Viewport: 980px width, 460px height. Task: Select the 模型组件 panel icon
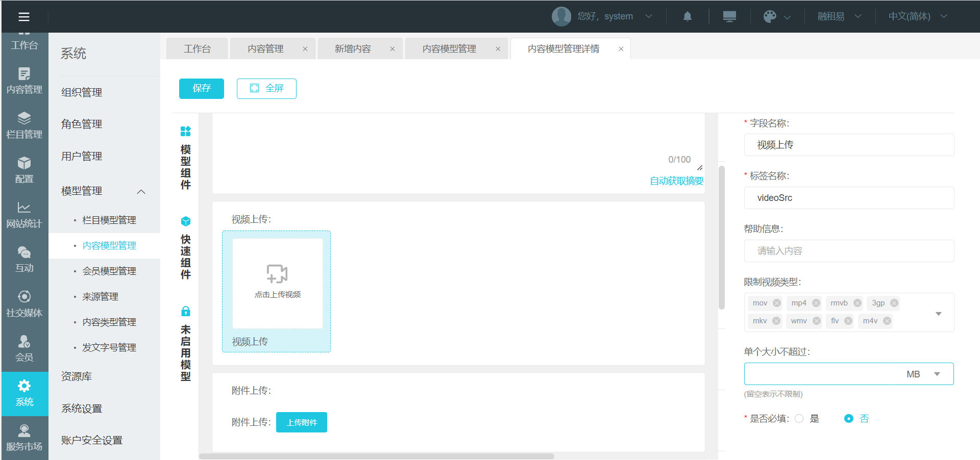[186, 131]
